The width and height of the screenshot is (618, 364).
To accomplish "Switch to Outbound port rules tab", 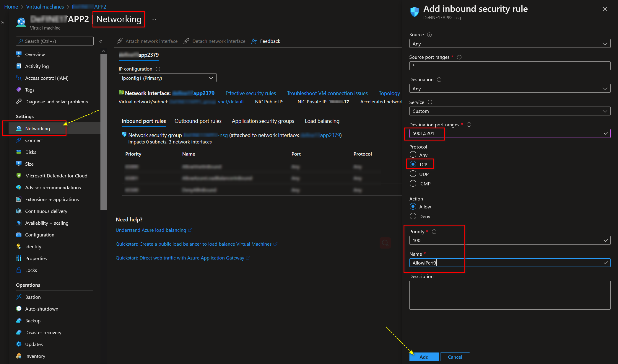I will (198, 121).
